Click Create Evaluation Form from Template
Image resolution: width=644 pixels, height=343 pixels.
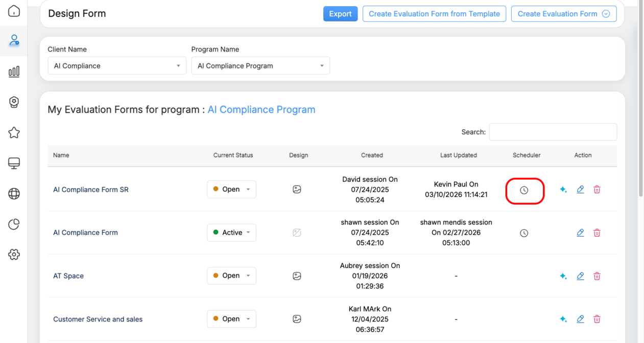pos(434,14)
